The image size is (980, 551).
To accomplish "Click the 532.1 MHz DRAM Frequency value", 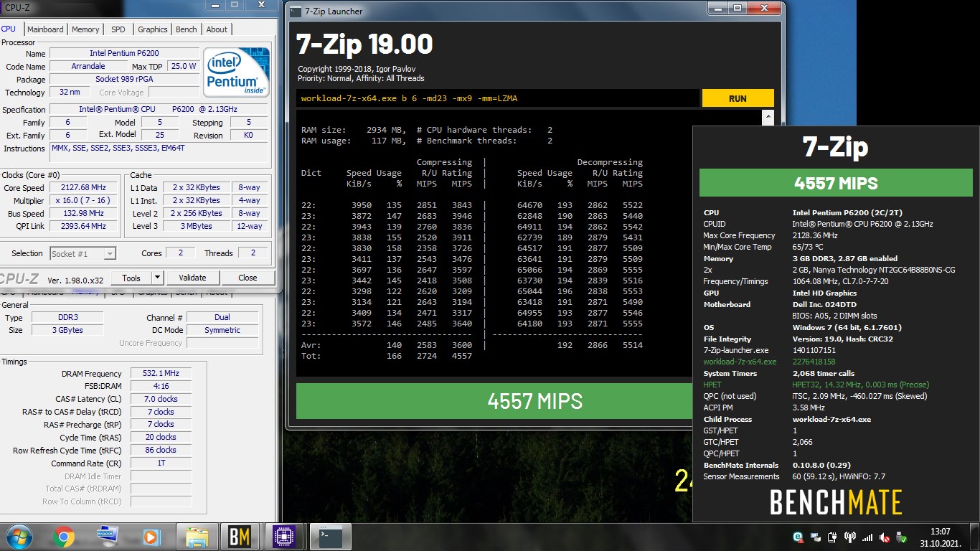I will pos(161,373).
